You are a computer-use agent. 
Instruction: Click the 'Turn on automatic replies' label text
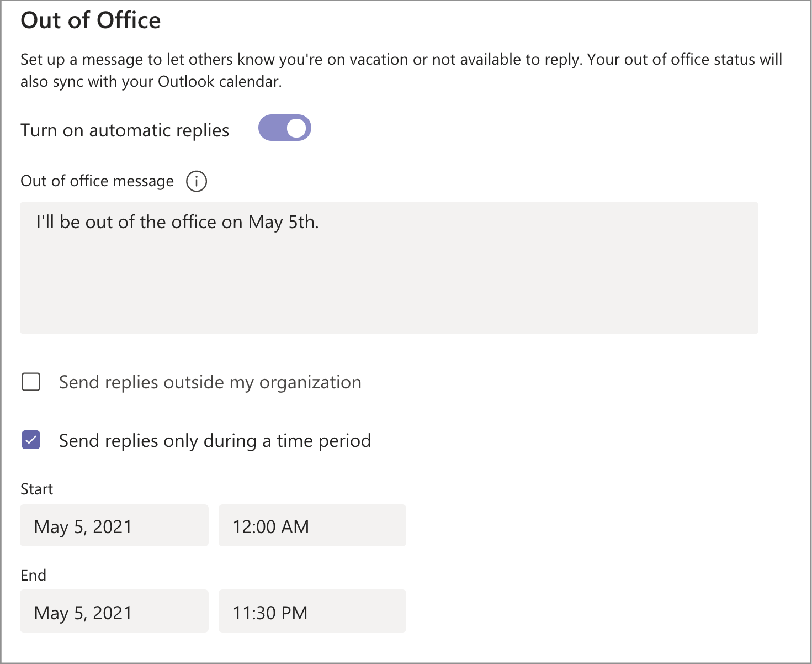[125, 130]
